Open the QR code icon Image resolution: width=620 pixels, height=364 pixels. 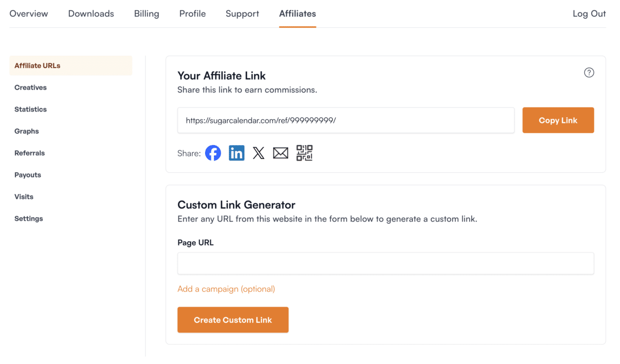point(304,153)
